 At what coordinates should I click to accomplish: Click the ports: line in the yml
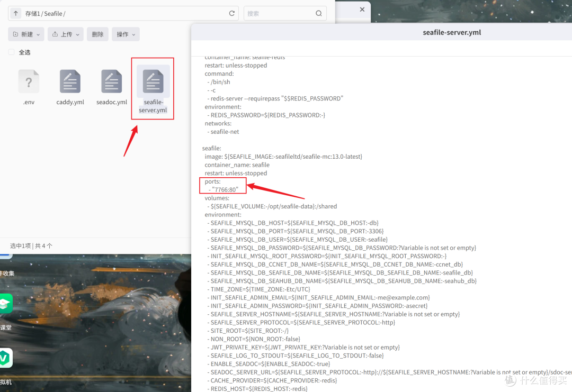click(x=213, y=181)
